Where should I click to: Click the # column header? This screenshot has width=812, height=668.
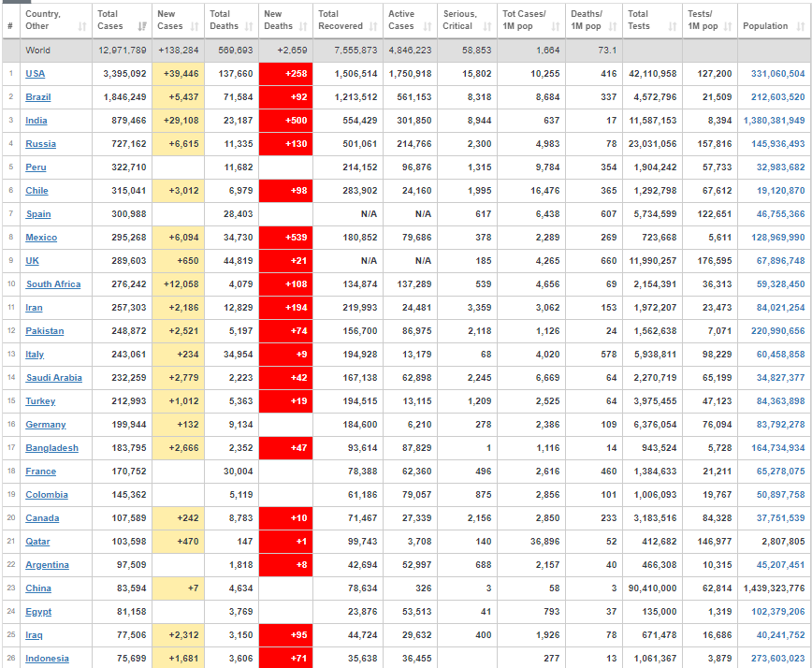coord(10,26)
